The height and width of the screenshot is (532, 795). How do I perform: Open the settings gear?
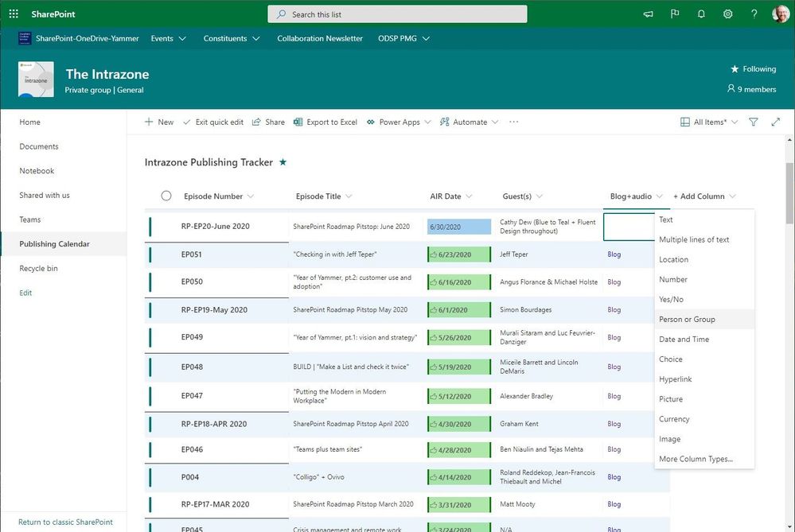tap(727, 14)
